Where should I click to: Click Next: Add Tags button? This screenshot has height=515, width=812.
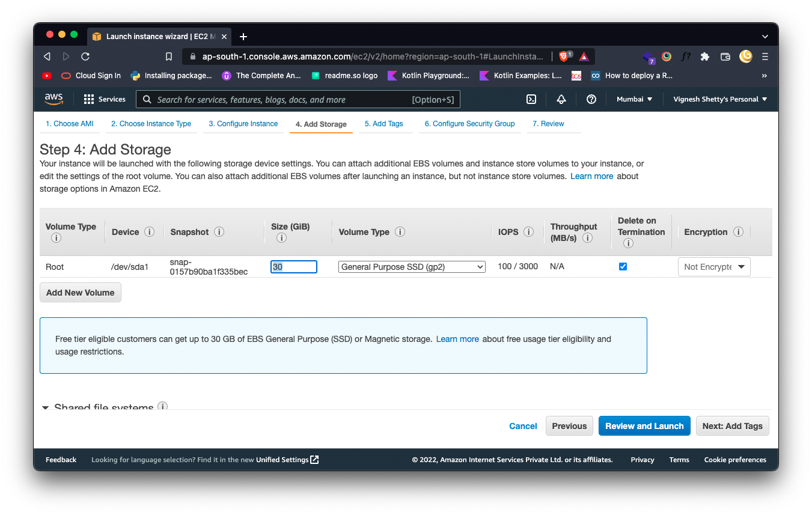[x=732, y=426]
